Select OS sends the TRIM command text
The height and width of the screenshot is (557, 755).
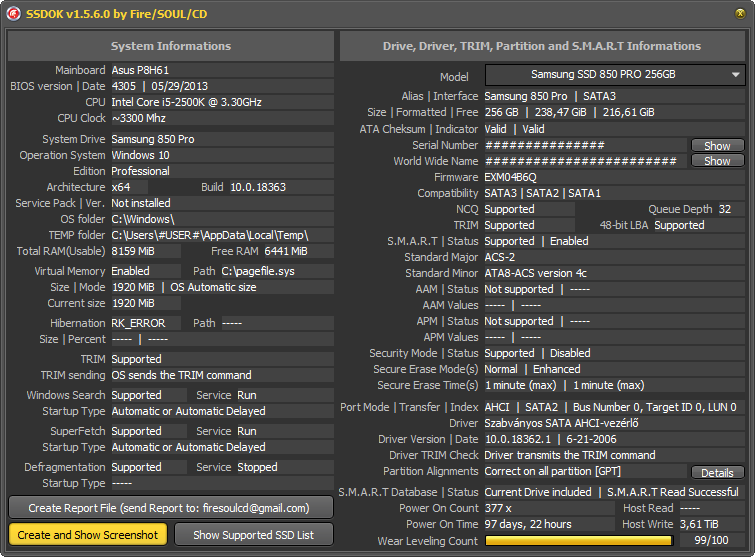(x=182, y=375)
